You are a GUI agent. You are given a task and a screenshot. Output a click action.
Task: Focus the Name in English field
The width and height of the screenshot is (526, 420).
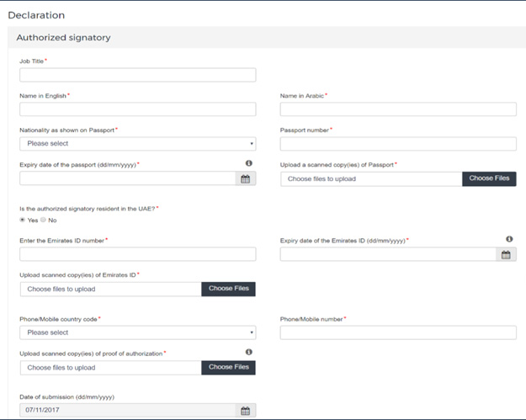[137, 109]
